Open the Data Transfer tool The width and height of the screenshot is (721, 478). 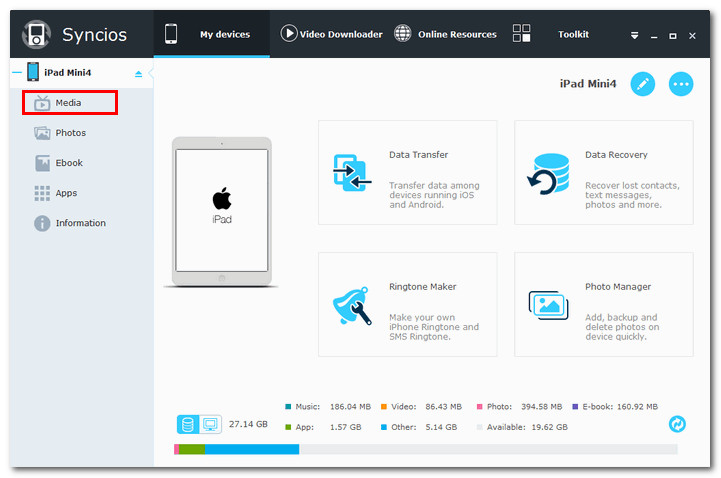[407, 173]
